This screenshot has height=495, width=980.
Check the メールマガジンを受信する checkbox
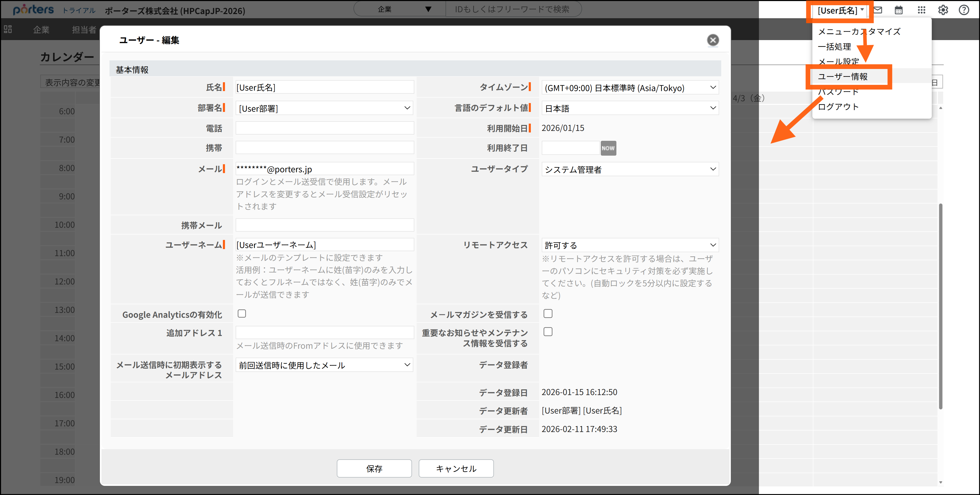(548, 313)
